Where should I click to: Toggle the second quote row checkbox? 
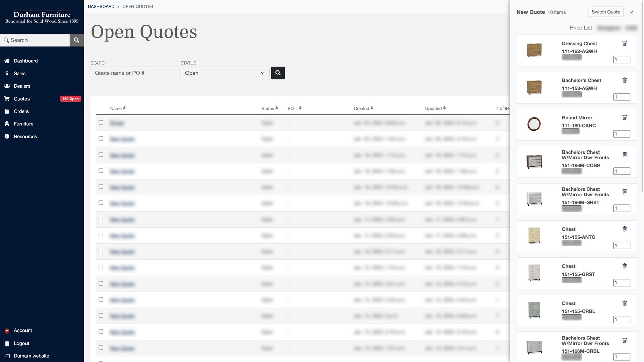click(x=100, y=139)
